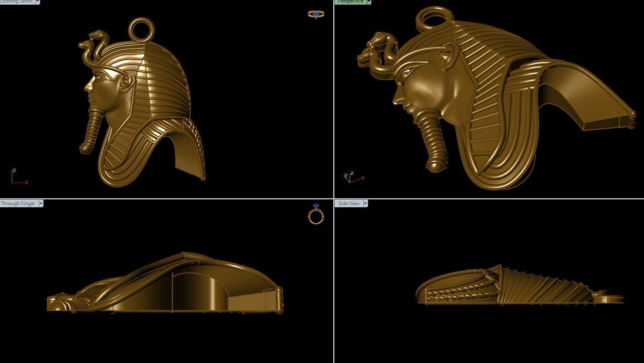
Task: Open the Perspective viewport dropdown arrow
Action: [369, 2]
